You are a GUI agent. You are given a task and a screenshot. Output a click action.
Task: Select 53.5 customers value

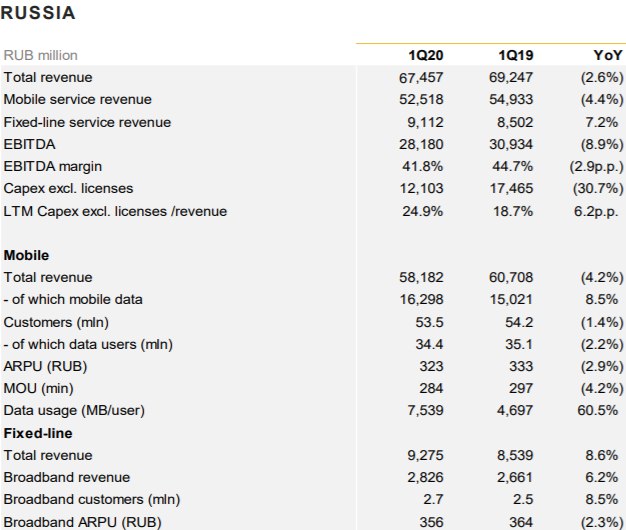(x=429, y=322)
